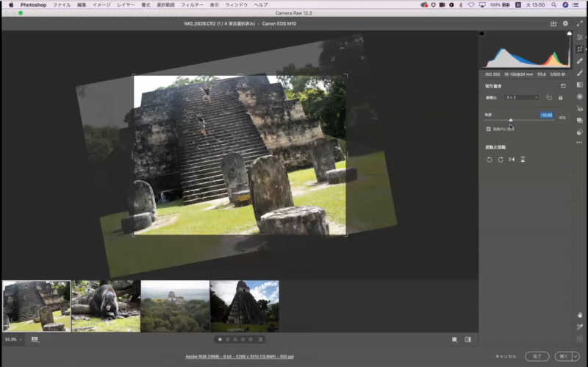Open the 4 x 3 aspect ratio dropdown

[521, 97]
